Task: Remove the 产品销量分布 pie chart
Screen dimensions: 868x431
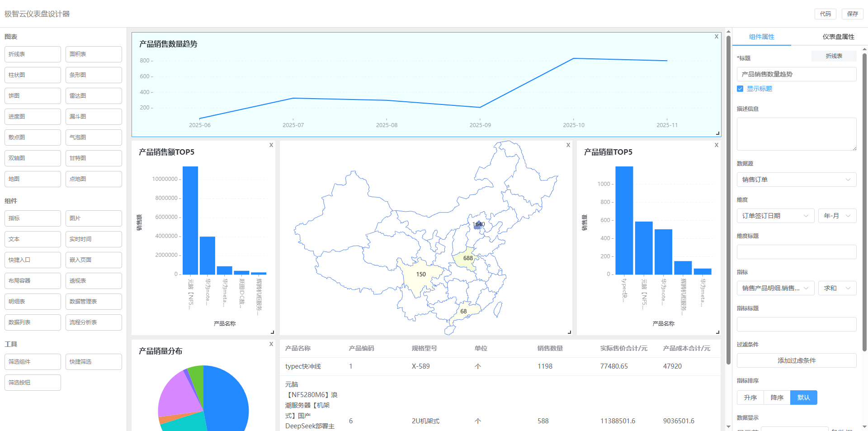Action: [x=271, y=344]
